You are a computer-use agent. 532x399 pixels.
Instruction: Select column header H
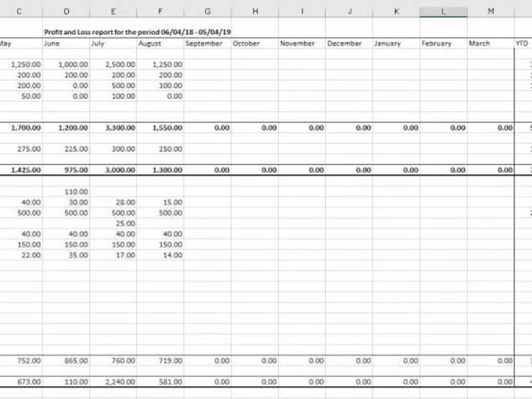(x=255, y=11)
